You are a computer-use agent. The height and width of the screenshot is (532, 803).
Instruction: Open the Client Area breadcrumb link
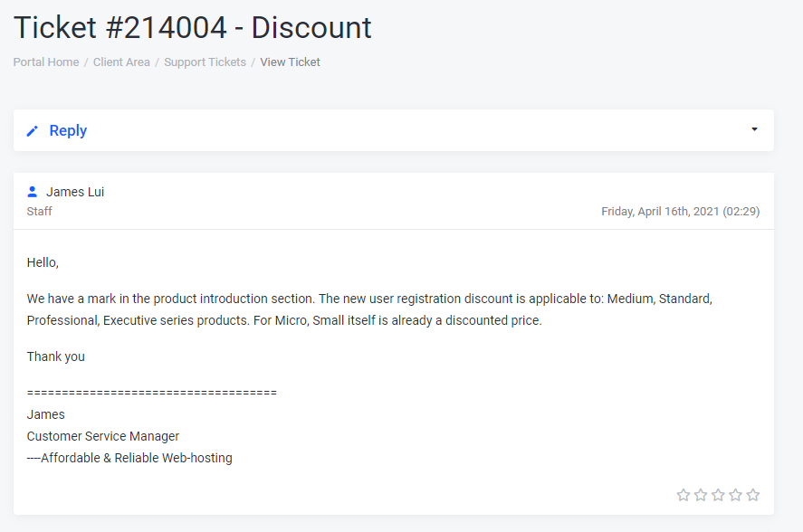121,62
